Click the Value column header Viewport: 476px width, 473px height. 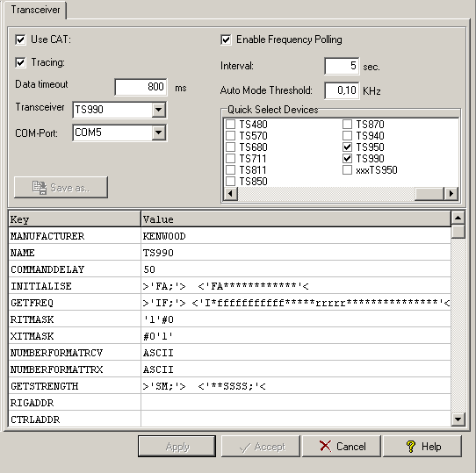(296, 219)
